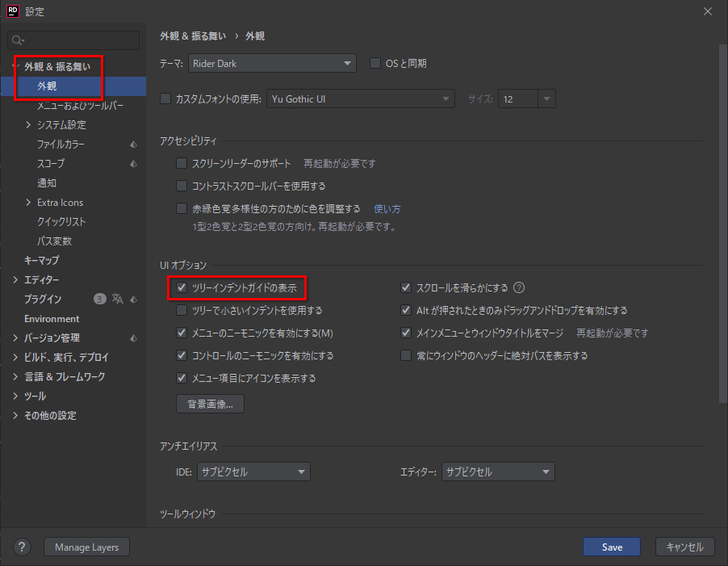Screen dimensions: 728x566
Task: Click the Rider logo in the title bar
Action: pyautogui.click(x=10, y=11)
